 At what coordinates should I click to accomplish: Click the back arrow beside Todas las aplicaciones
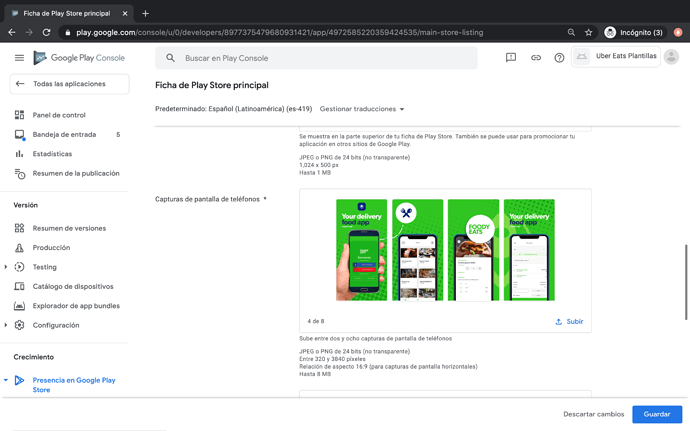[19, 84]
